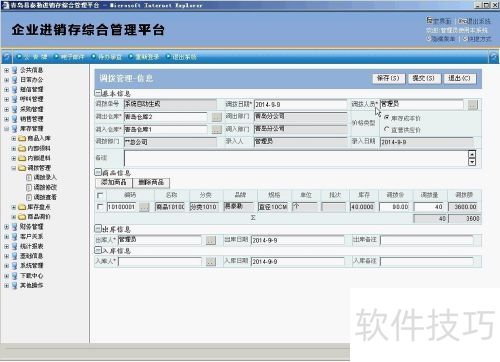Collapse the 基本信息 section
Screen dimensions: 500x362
point(98,93)
